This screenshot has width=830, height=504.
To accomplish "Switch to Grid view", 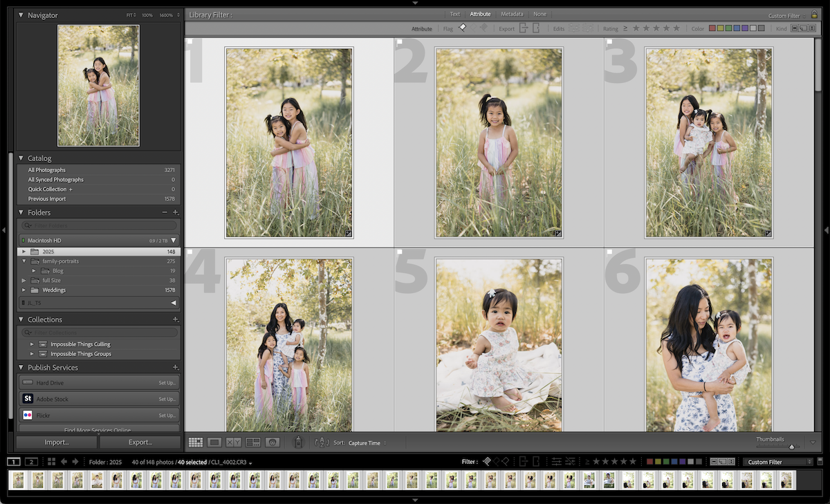I will pos(195,442).
